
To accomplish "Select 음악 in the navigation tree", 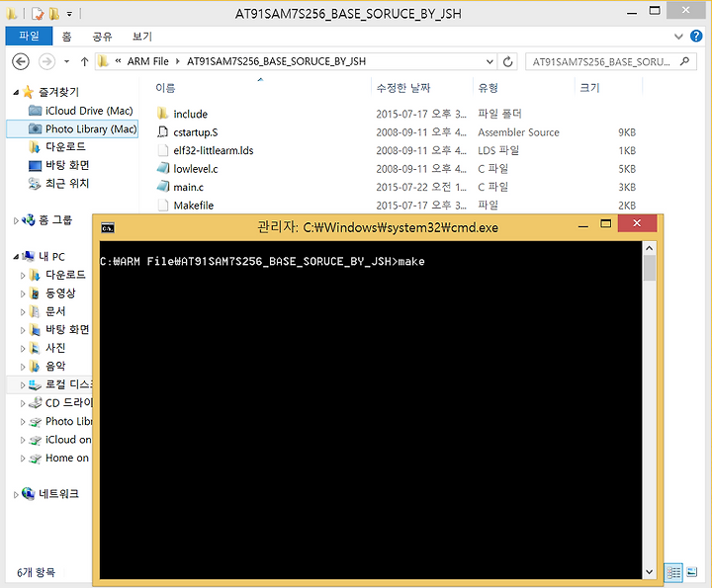I will click(x=55, y=366).
